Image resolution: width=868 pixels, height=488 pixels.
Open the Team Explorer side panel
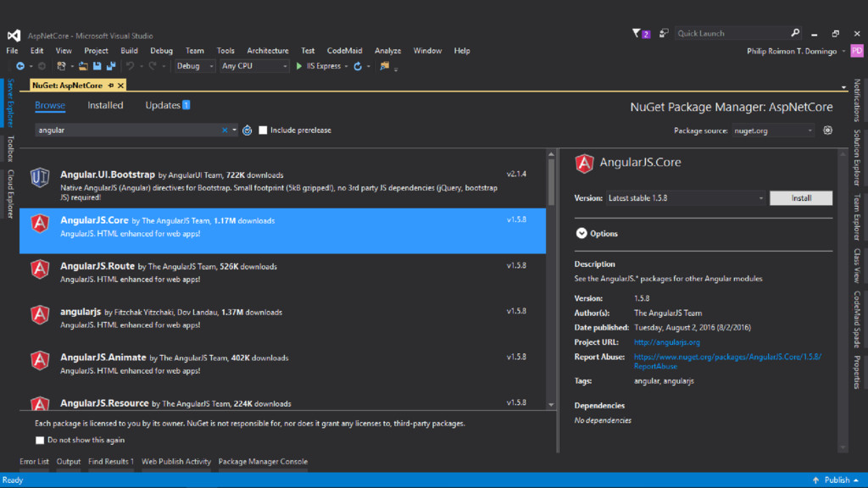[x=857, y=217]
